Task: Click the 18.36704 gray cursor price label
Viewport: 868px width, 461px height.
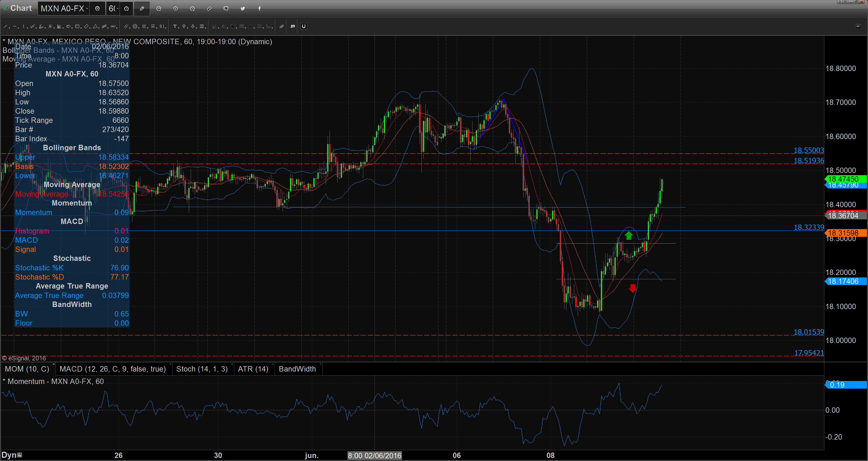Action: [x=846, y=216]
